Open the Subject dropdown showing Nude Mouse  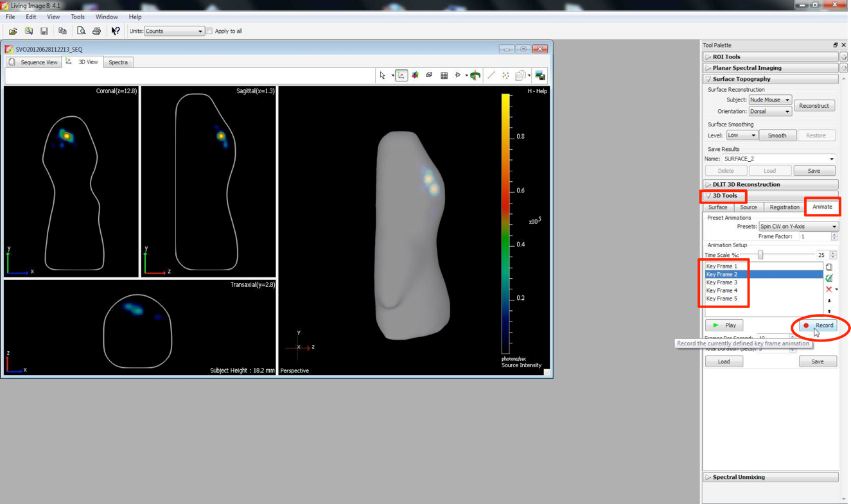pyautogui.click(x=769, y=100)
